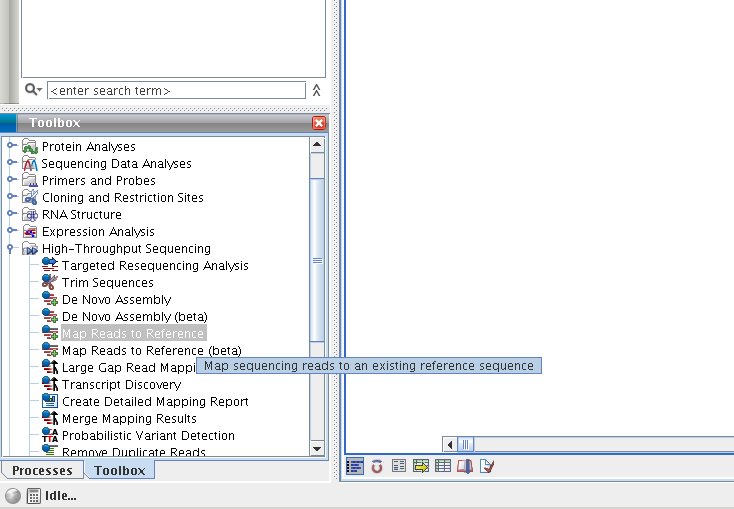This screenshot has width=734, height=509.
Task: Expand the Sequencing Data Analyses node
Action: (11, 162)
